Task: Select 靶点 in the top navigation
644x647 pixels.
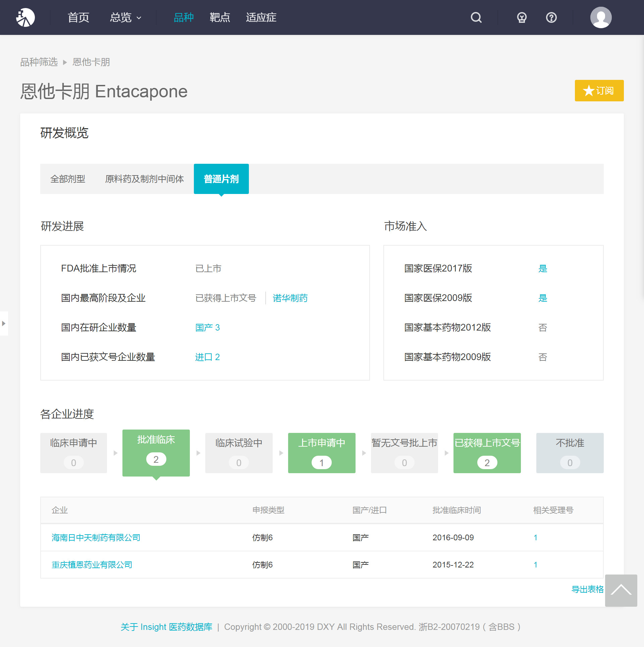Action: 220,17
